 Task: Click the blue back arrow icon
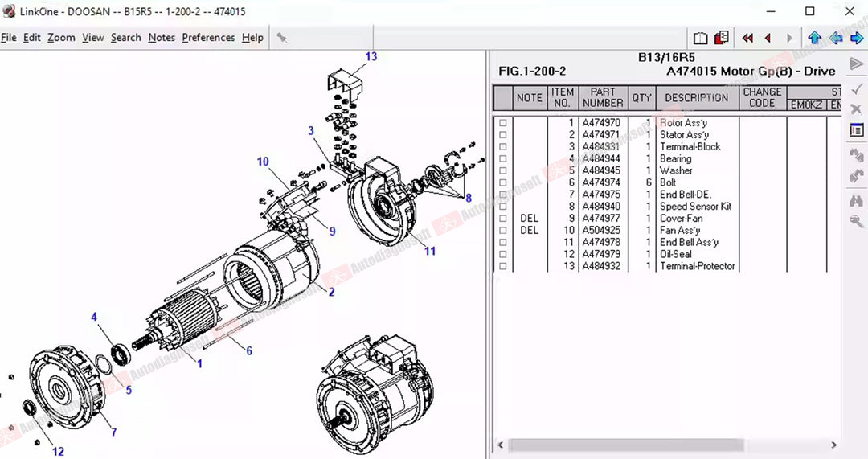click(x=836, y=38)
